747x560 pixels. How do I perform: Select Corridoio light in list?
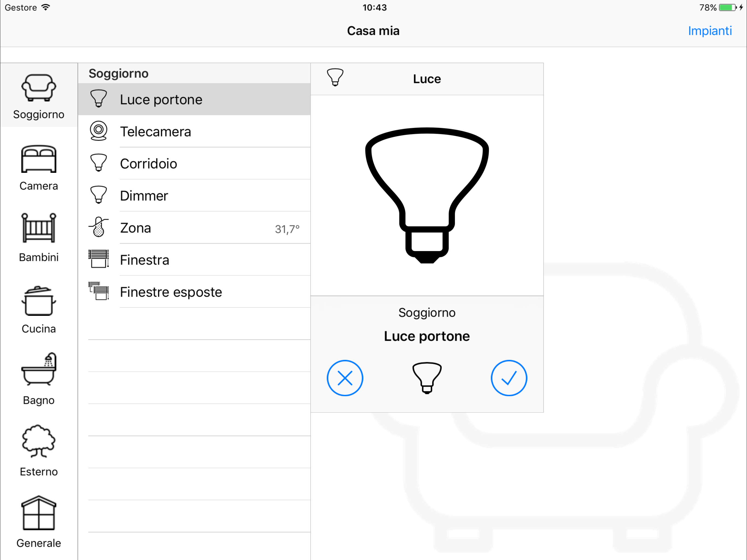pyautogui.click(x=148, y=164)
